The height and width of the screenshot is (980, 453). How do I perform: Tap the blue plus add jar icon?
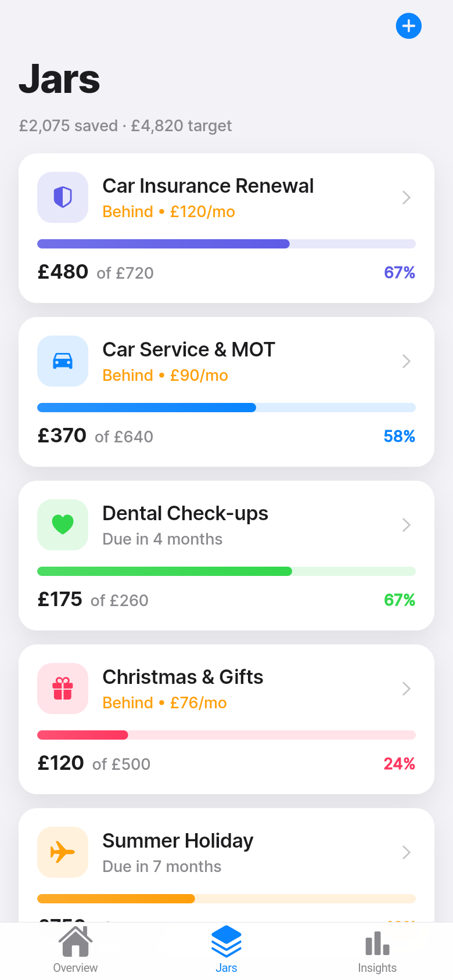[409, 26]
